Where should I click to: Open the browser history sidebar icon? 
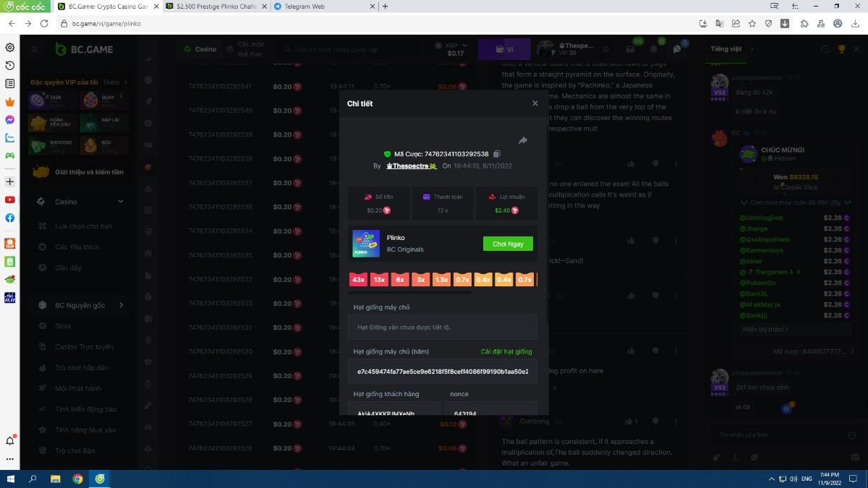click(x=10, y=66)
